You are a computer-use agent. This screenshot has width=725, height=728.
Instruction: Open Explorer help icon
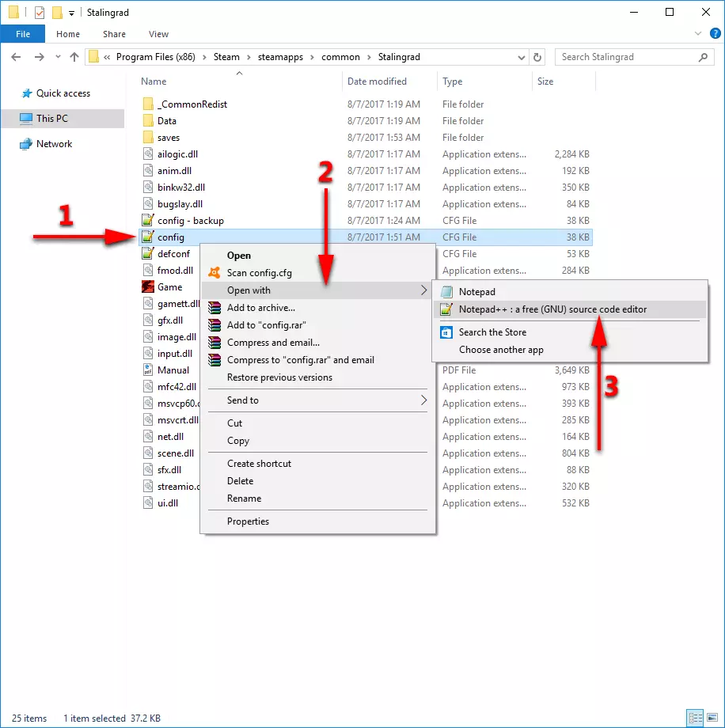coord(716,33)
